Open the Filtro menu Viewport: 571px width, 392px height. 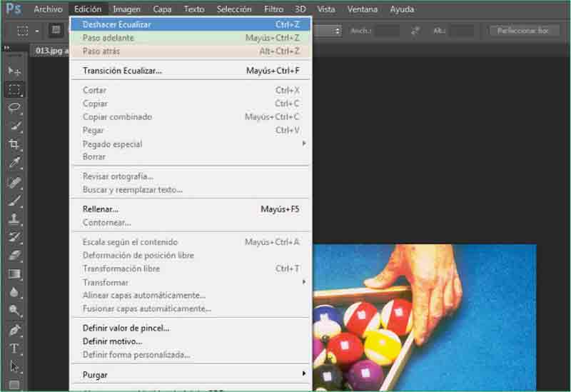(x=273, y=9)
